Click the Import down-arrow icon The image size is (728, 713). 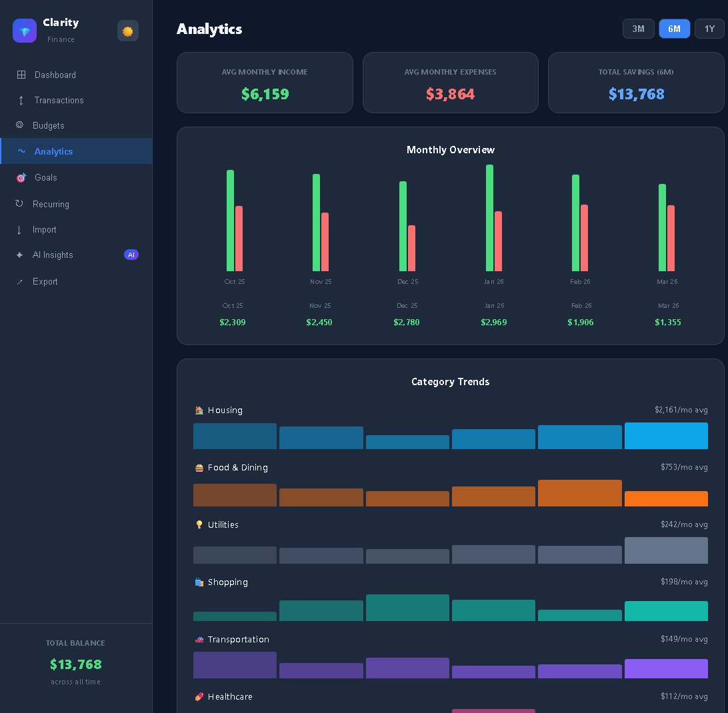click(19, 230)
